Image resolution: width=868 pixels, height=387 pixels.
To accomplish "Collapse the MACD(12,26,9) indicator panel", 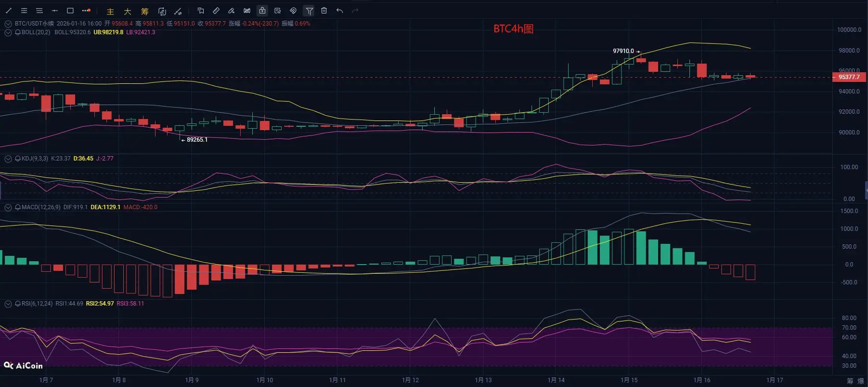I will [8, 207].
